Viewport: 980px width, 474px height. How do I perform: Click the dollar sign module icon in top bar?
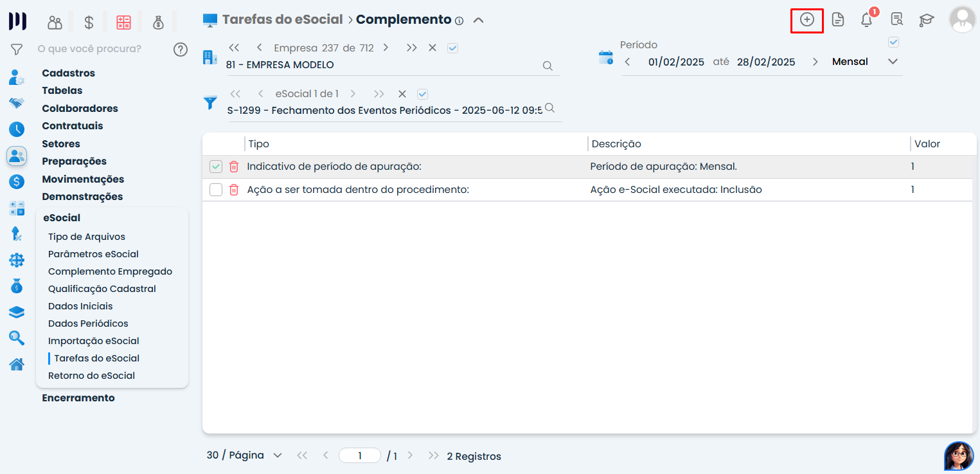[89, 23]
